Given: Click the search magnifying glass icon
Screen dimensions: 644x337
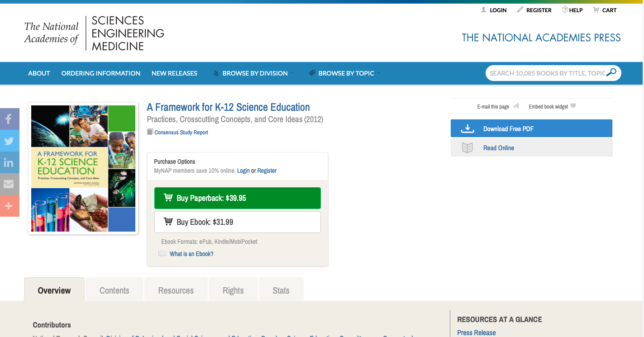Looking at the screenshot, I should point(611,73).
